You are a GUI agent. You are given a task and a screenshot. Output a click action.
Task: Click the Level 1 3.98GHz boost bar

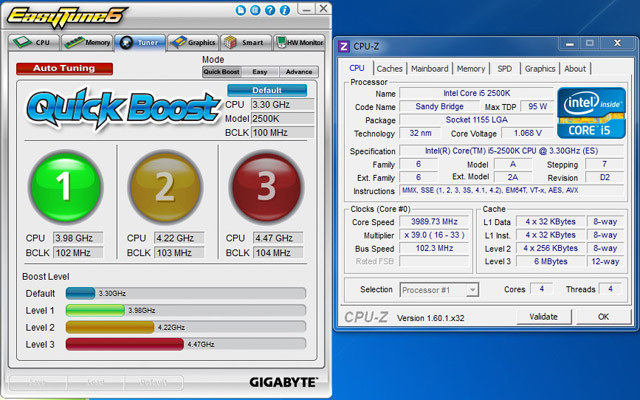coord(186,310)
